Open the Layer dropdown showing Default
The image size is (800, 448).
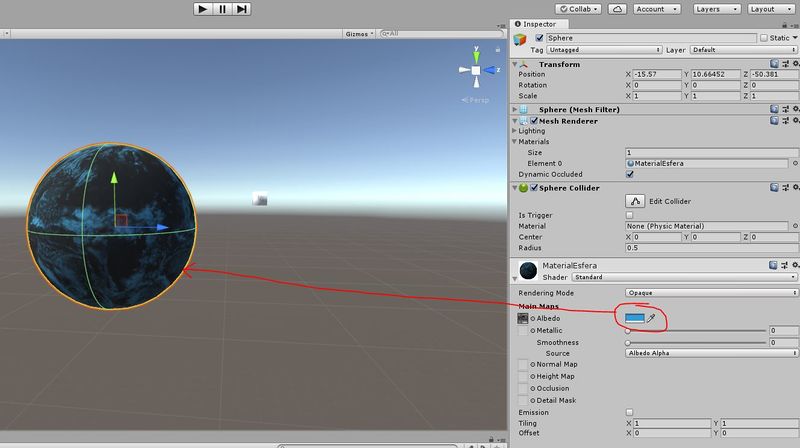pyautogui.click(x=743, y=50)
